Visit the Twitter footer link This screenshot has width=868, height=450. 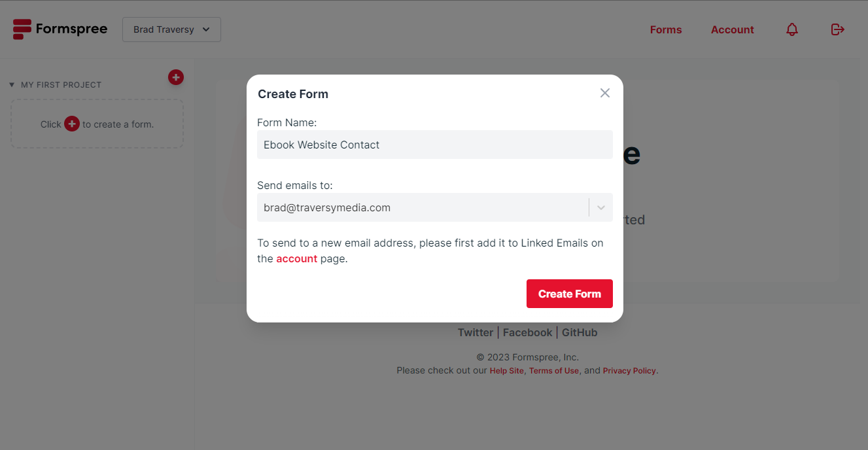coord(476,332)
